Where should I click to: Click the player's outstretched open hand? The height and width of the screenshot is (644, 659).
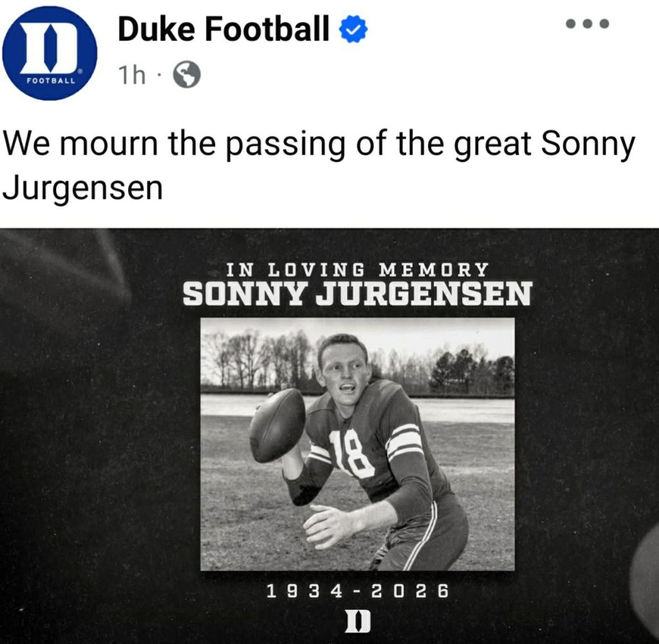[x=329, y=524]
